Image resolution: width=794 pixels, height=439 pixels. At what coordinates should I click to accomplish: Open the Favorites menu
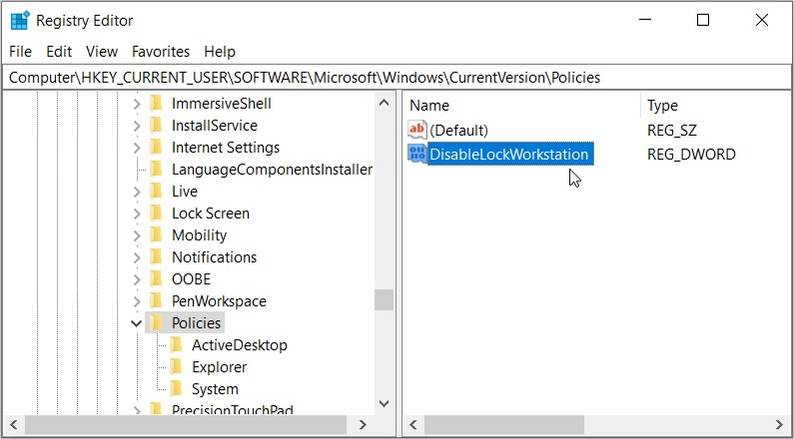click(160, 51)
